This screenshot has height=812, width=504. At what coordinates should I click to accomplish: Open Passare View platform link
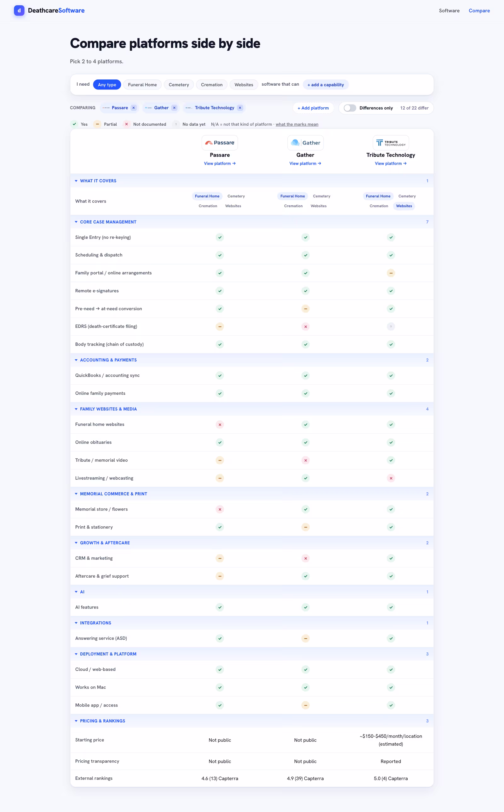pyautogui.click(x=220, y=163)
